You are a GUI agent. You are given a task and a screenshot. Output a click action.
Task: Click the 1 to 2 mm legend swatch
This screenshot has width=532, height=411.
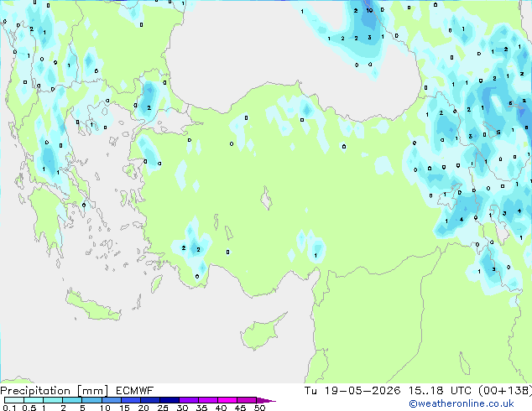click(53, 400)
